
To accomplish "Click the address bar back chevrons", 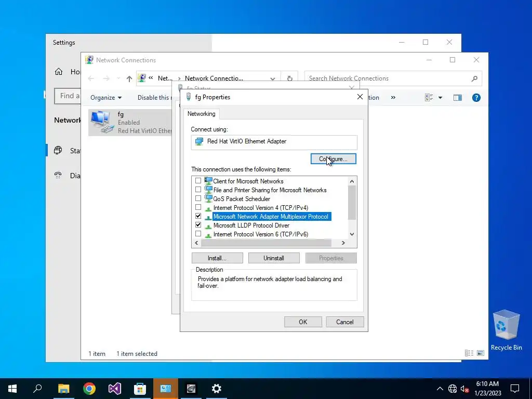I will [151, 78].
